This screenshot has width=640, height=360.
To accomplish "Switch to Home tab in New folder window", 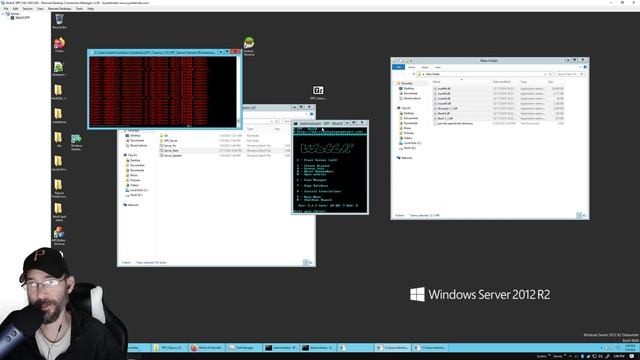I will click(412, 67).
